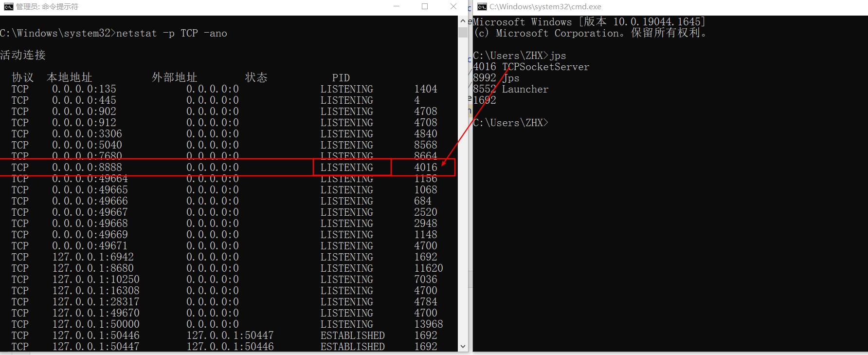This screenshot has height=355, width=868.
Task: Minimize the Administrator Command Prompt window
Action: point(397,6)
